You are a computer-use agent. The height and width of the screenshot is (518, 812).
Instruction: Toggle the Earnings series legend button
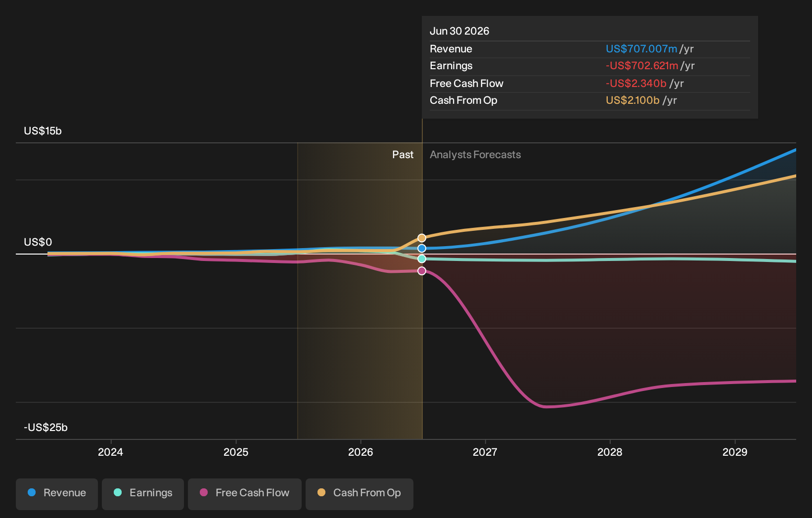click(143, 494)
